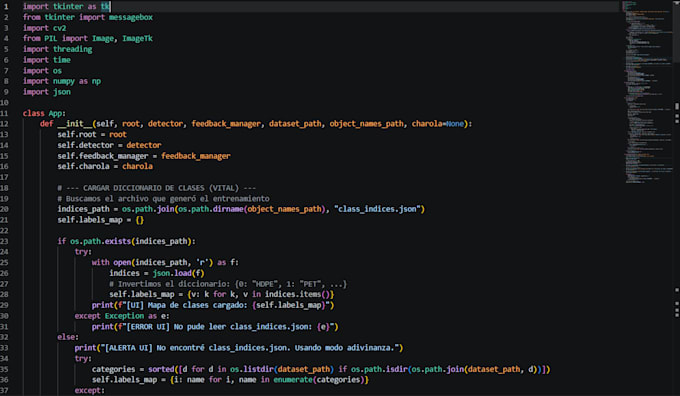
Task: Click 'json' in 'import json' on line 9
Action: [62, 92]
